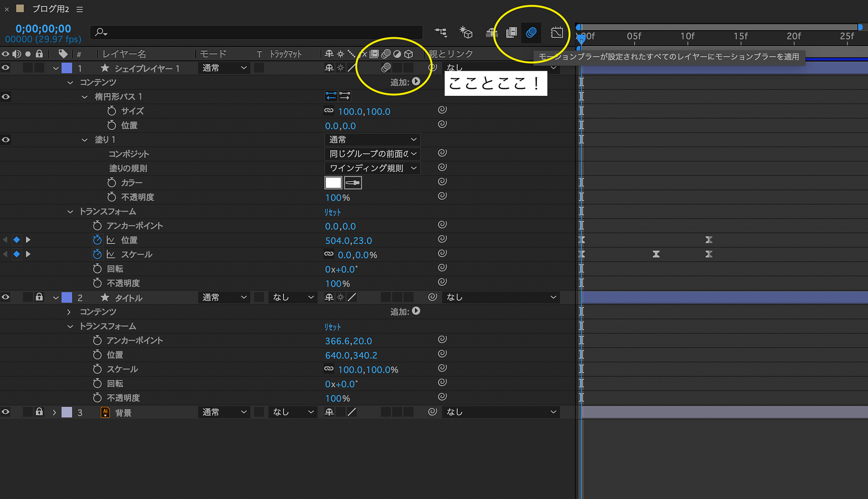Jump to next keyframe arrow for 位置
Screen dimensions: 868x499
[28, 240]
